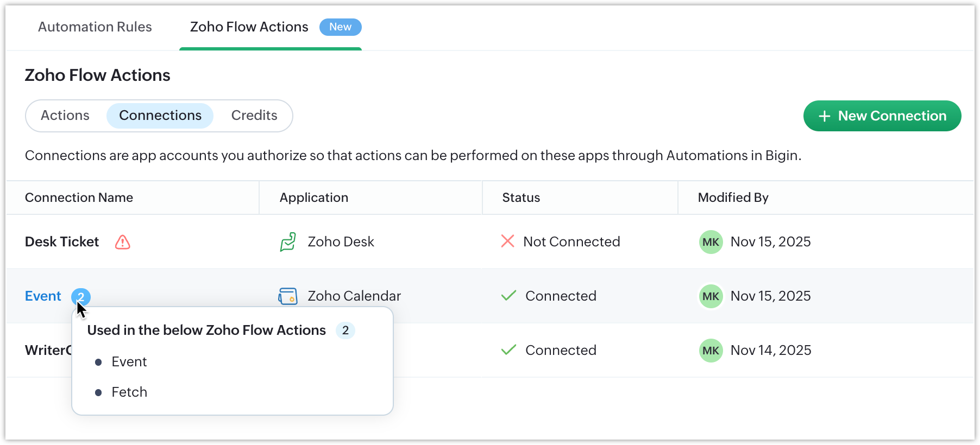The height and width of the screenshot is (445, 980).
Task: Click the Event row Connected checkmark
Action: [508, 296]
